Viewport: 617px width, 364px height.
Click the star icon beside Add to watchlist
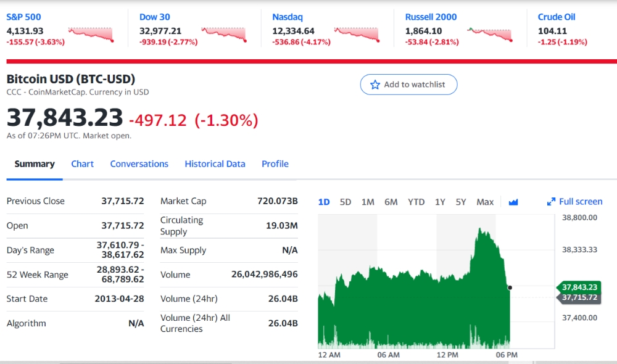click(x=375, y=85)
